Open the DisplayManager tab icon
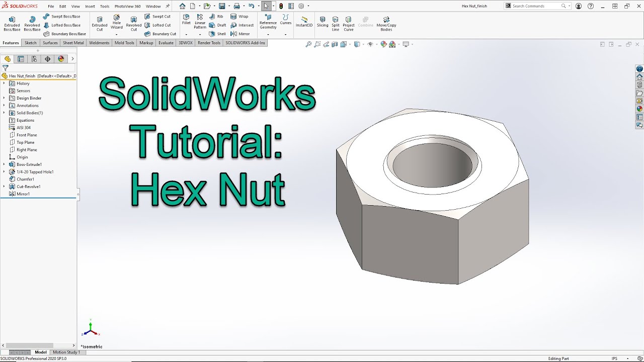The width and height of the screenshot is (644, 362). coord(61,59)
